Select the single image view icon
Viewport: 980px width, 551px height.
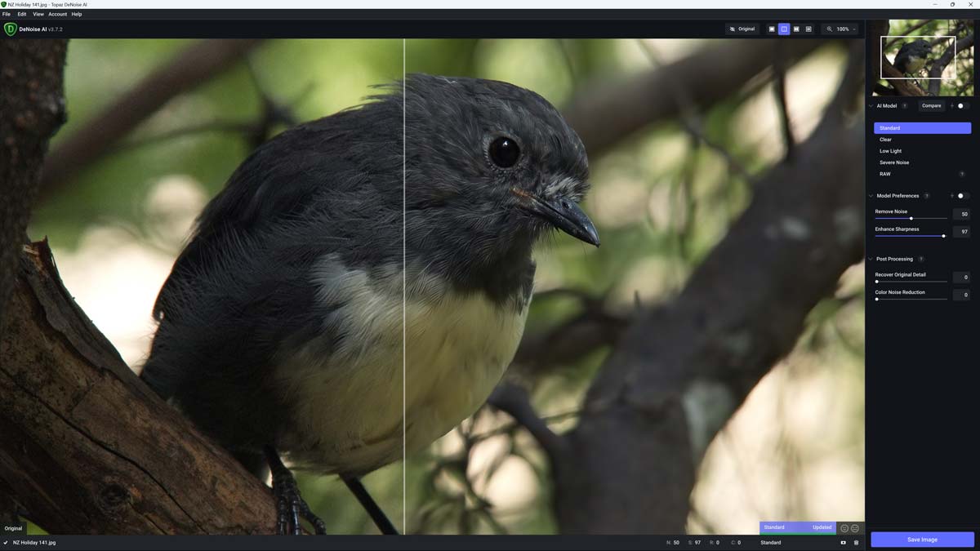pos(771,29)
